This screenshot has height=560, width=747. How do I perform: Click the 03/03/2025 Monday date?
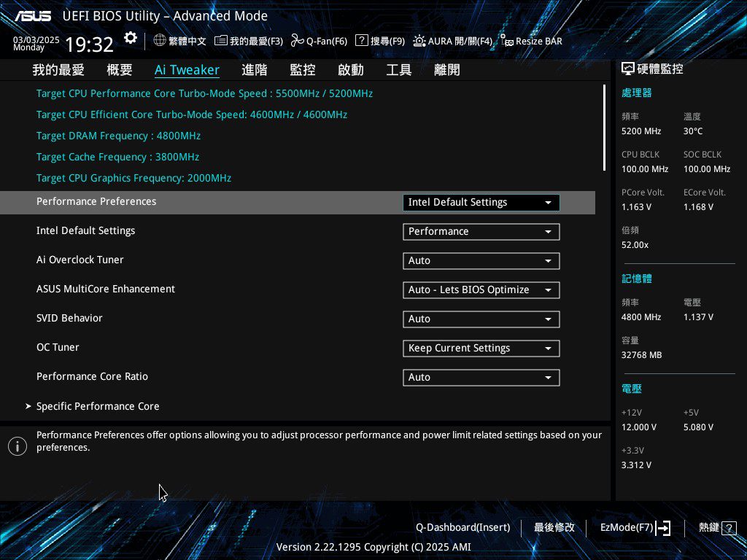tap(36, 44)
